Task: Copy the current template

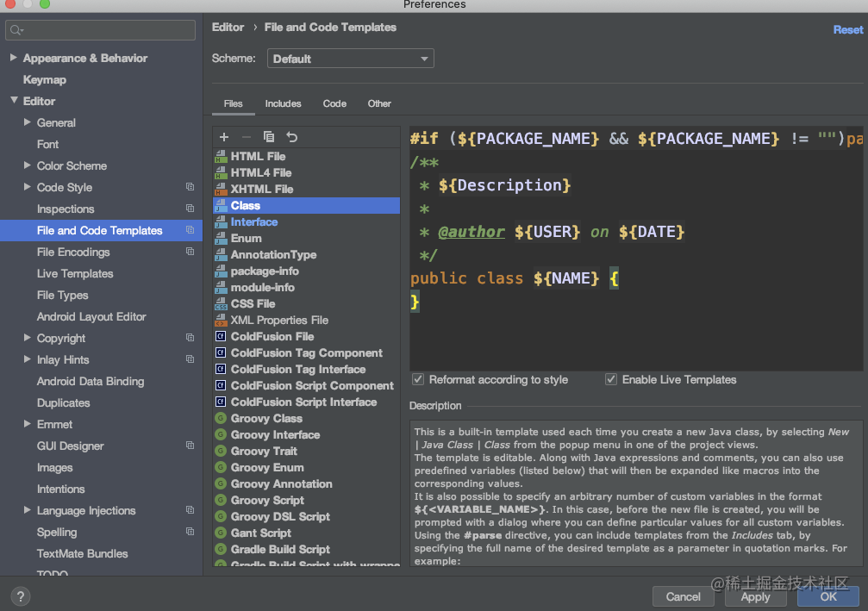Action: coord(267,136)
